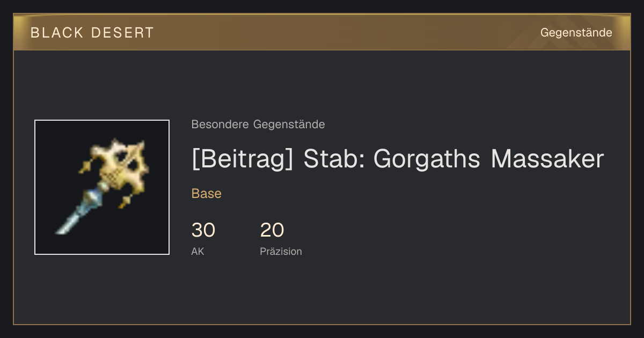Click the faint chevron emblem in header
Screen dimensions: 644x338
(553, 32)
